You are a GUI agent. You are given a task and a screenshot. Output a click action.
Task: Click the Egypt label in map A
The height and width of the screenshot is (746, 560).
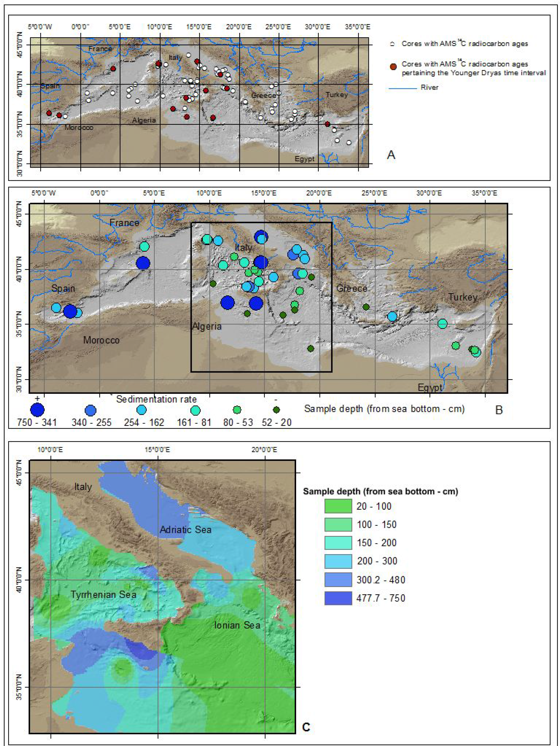(304, 159)
